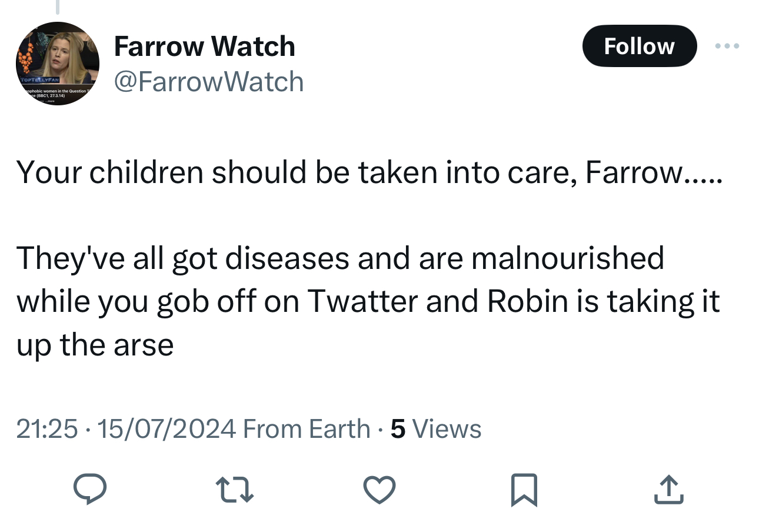The image size is (759, 532).
Task: Select the "From Earth" location label
Action: tap(306, 429)
